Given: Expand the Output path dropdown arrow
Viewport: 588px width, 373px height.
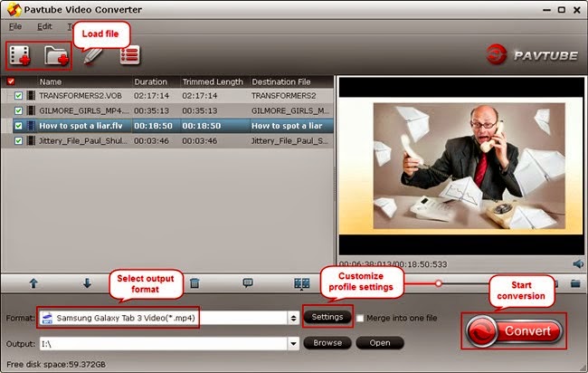Looking at the screenshot, I should (293, 343).
